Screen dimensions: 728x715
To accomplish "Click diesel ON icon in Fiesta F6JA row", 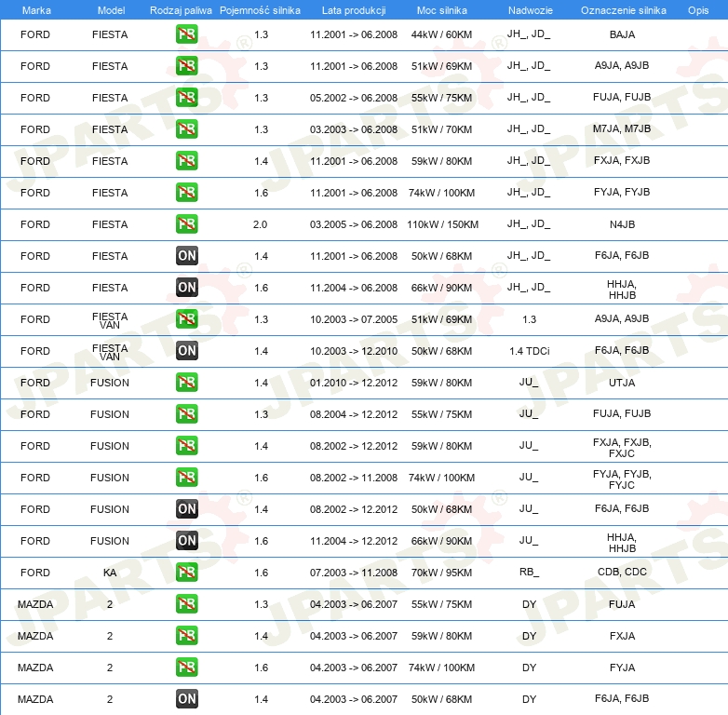I will point(186,255).
